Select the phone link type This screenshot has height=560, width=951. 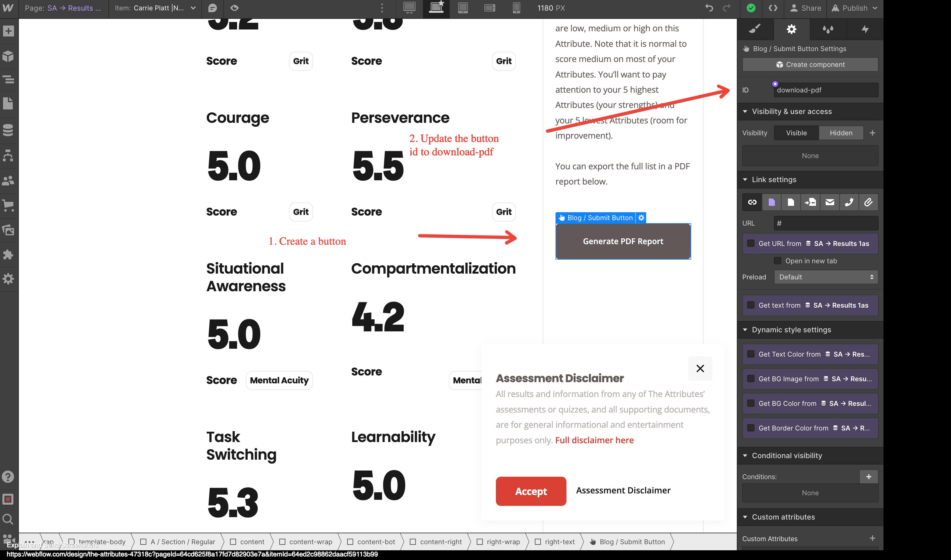tap(849, 202)
